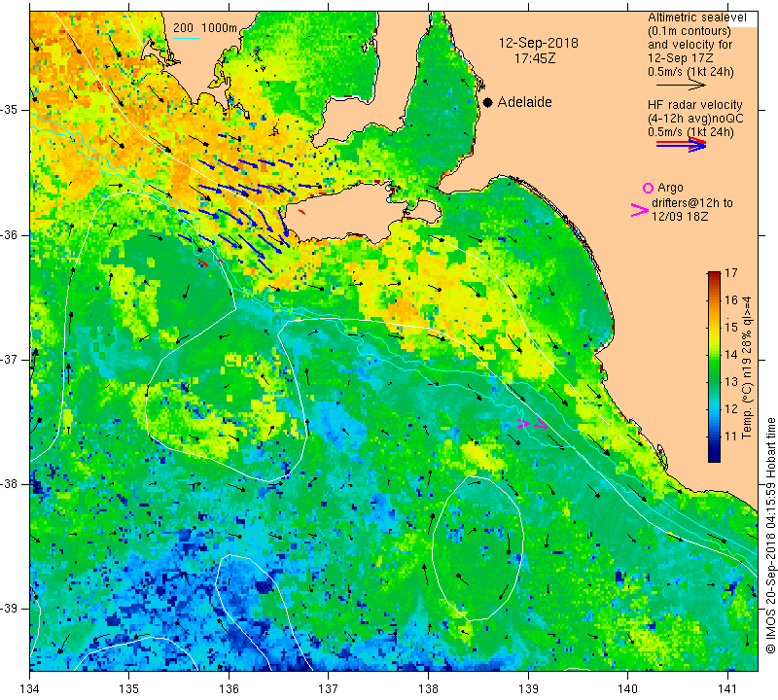This screenshot has width=778, height=700.
Task: Click the time text 17:45Z
Action: [534, 58]
